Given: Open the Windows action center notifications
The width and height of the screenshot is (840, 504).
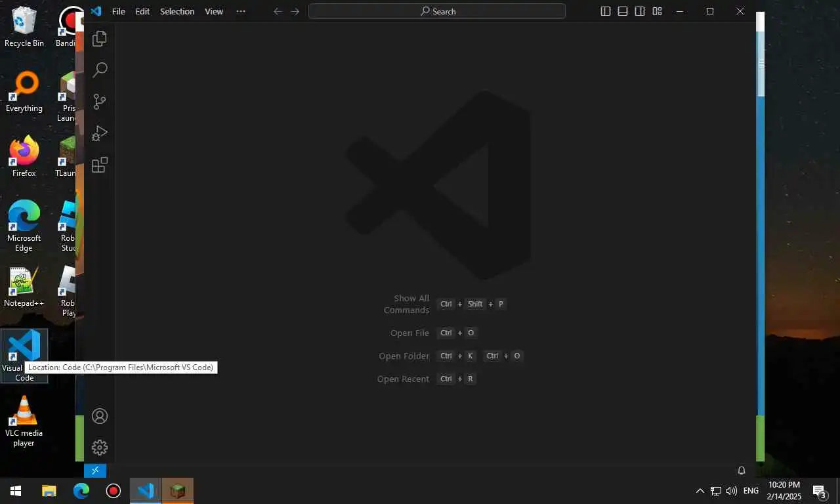Looking at the screenshot, I should (819, 490).
